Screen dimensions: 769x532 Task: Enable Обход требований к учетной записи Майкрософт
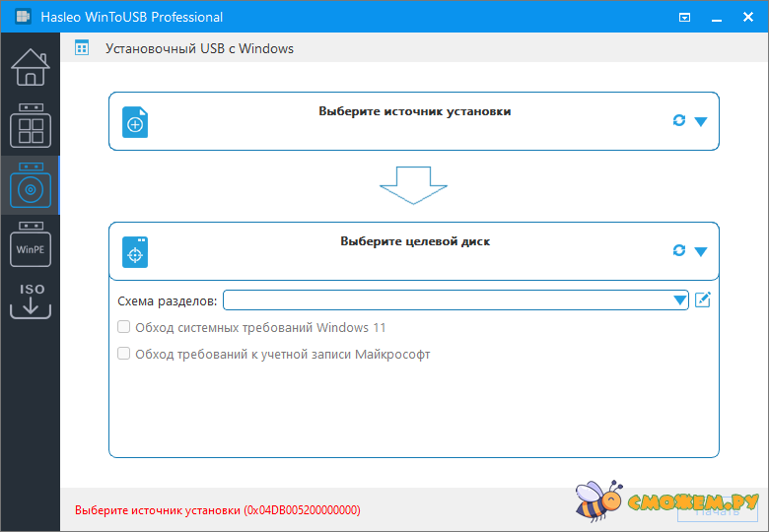[123, 354]
